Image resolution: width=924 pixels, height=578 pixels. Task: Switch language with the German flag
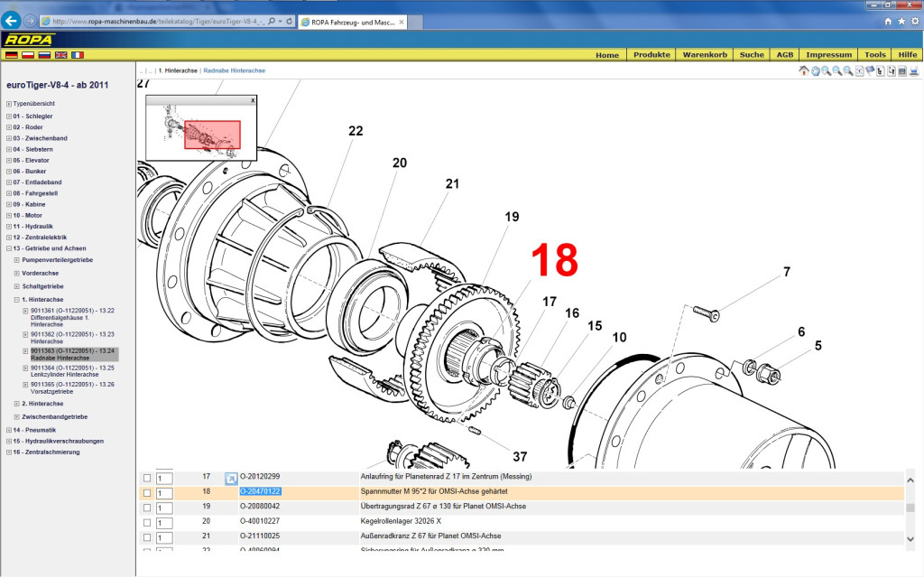click(11, 55)
